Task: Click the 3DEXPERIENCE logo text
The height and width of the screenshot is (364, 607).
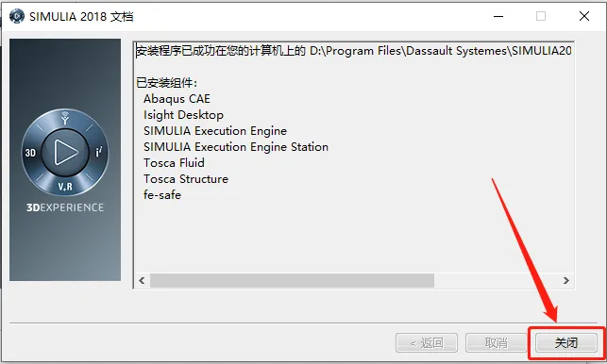Action: (65, 207)
